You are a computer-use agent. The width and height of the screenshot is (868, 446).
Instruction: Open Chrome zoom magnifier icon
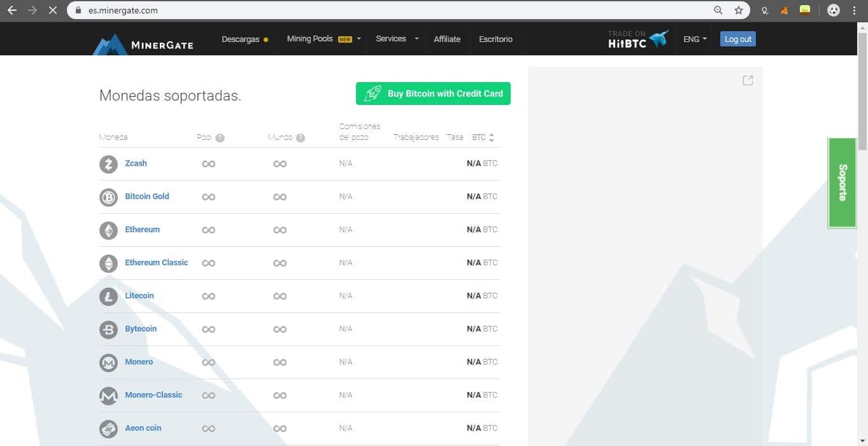[718, 10]
